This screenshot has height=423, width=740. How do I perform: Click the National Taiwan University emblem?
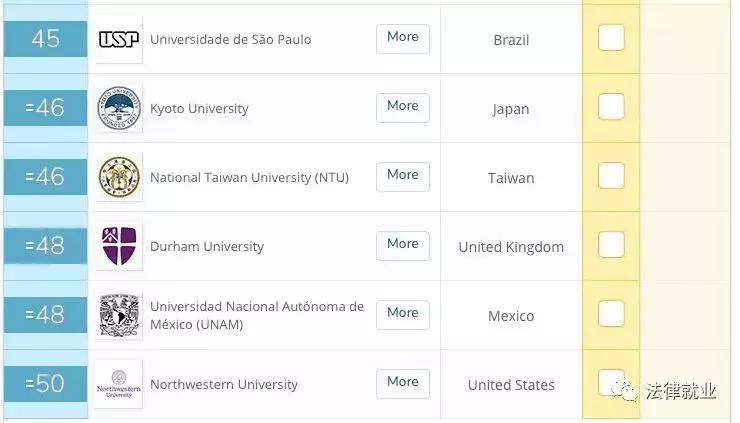click(119, 178)
